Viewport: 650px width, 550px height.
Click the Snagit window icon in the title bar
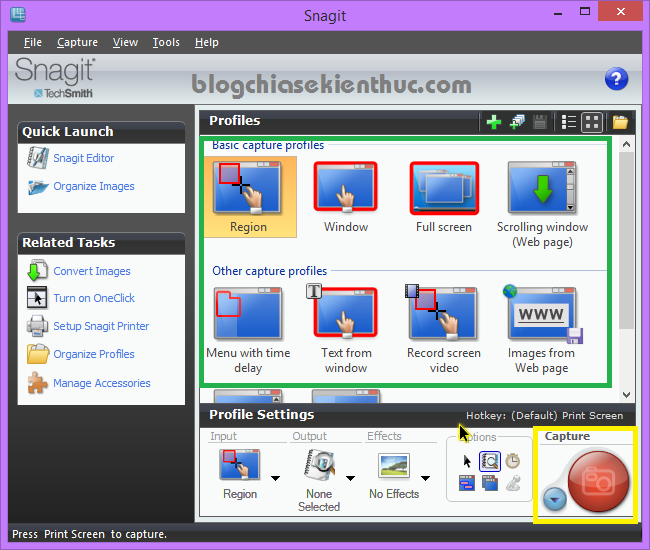[18, 15]
